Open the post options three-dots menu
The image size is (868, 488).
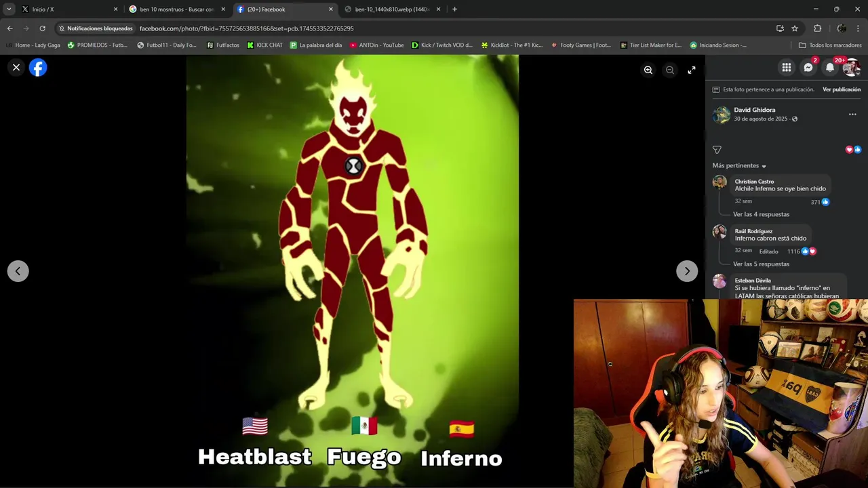852,115
